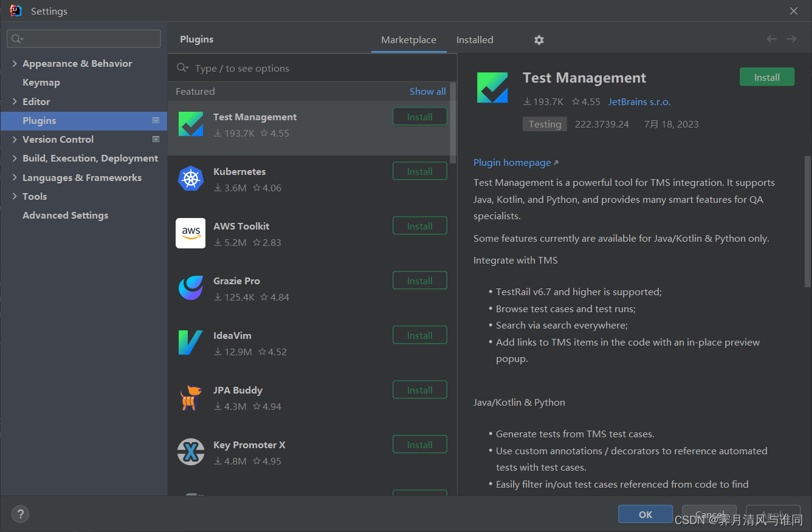Expand the Tools settings node
This screenshot has height=532, width=812.
pos(15,196)
